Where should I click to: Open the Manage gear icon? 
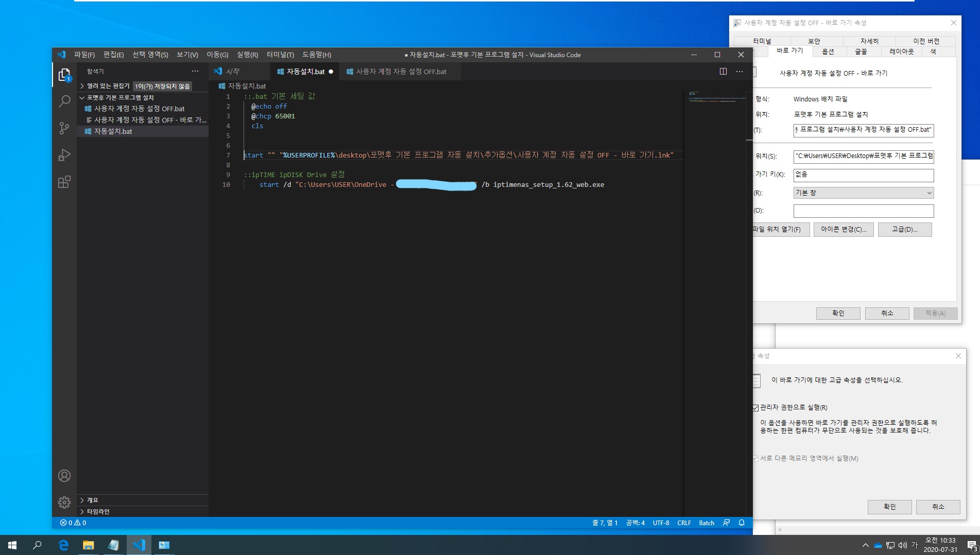[64, 502]
